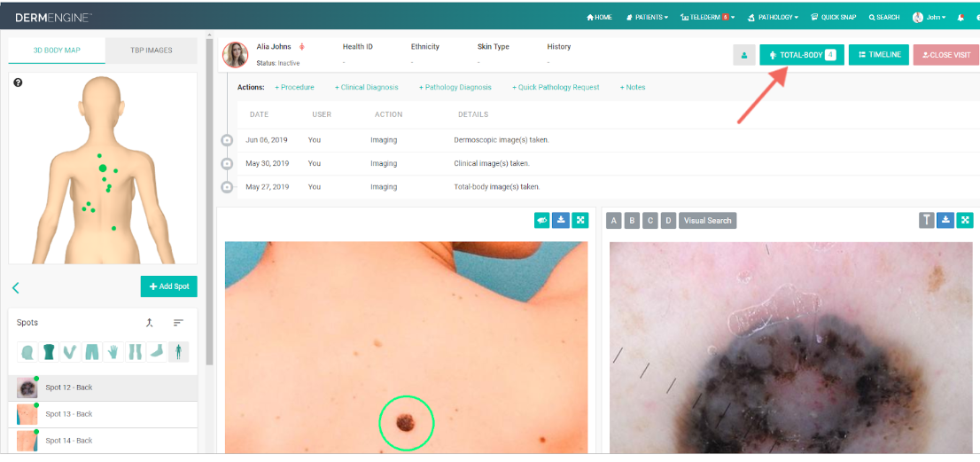Add Notes action link
980x462 pixels.
(633, 88)
